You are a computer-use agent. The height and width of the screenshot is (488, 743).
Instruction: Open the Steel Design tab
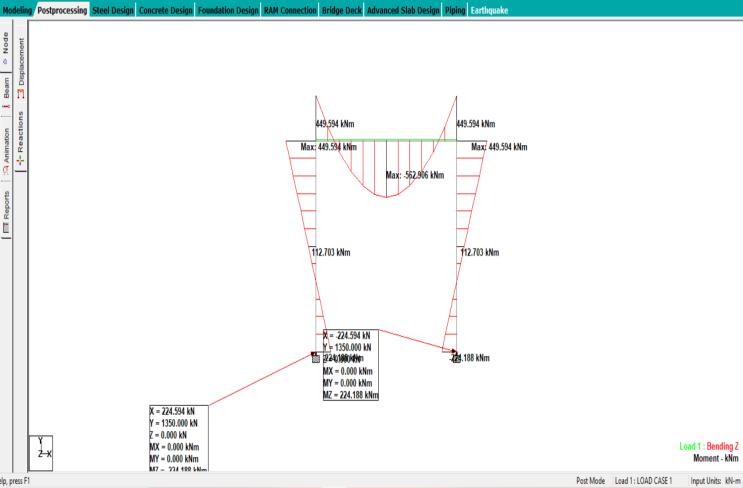113,10
